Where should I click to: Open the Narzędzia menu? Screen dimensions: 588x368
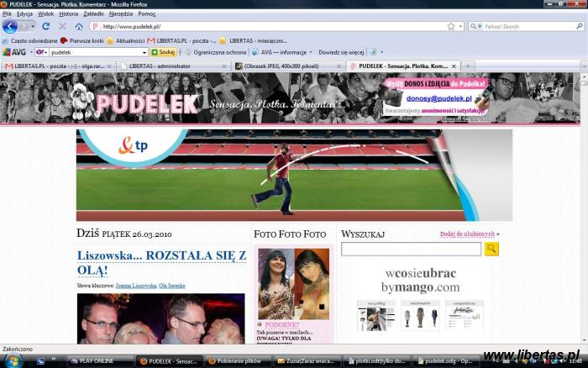coord(120,14)
